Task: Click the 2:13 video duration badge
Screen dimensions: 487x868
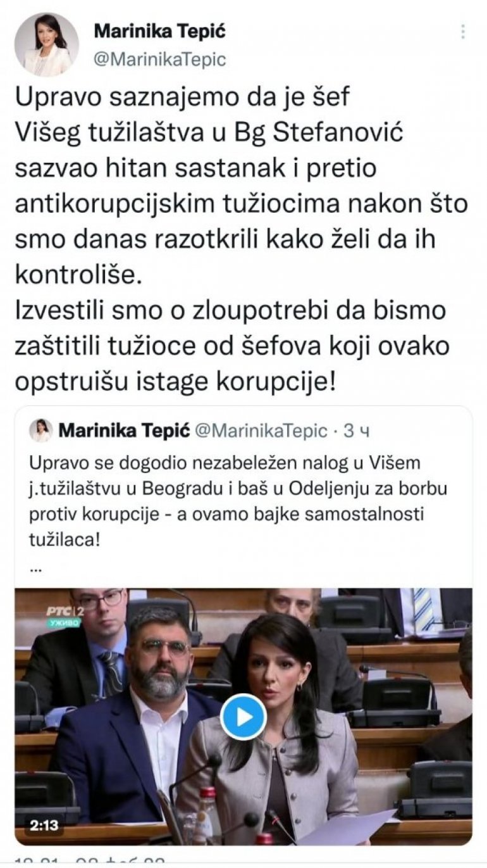Action: 44,825
